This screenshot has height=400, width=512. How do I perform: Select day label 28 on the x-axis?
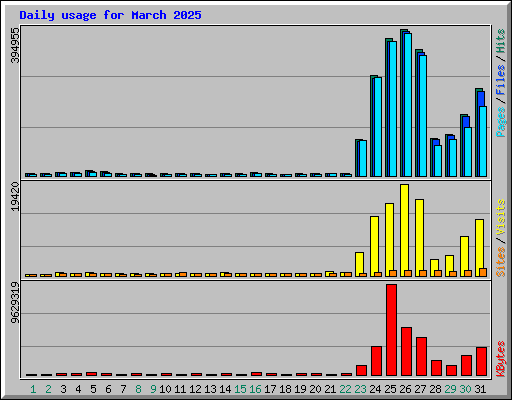(435, 389)
